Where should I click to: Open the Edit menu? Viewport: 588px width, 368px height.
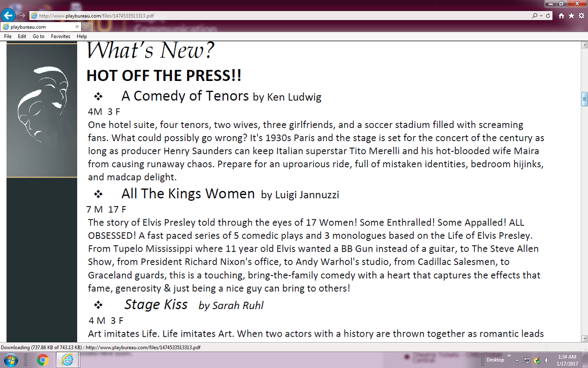point(22,36)
